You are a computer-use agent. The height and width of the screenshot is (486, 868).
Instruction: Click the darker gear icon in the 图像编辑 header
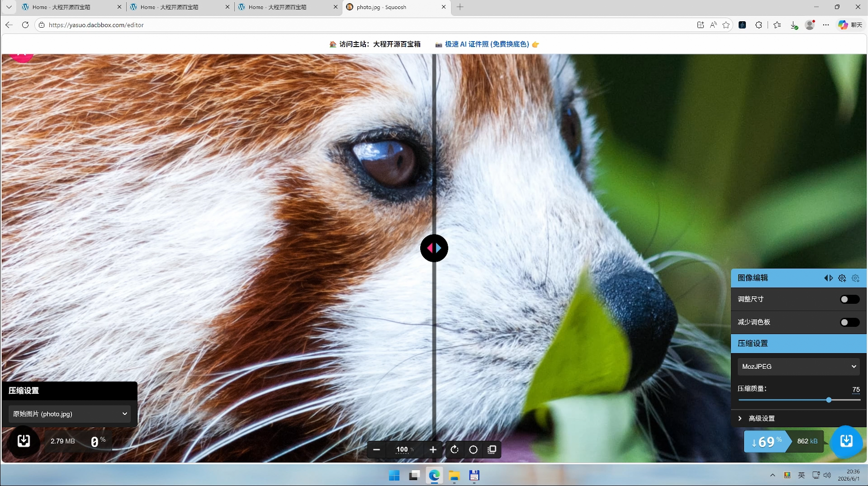842,278
